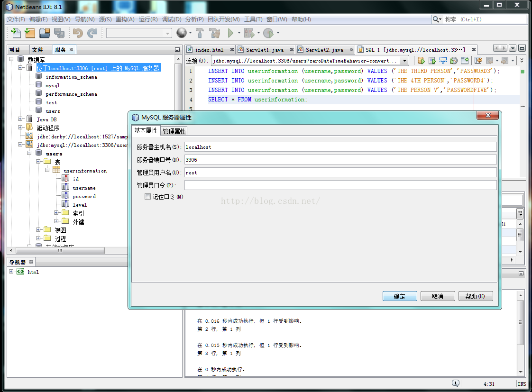Click the notifications bubble in status bar

click(456, 383)
